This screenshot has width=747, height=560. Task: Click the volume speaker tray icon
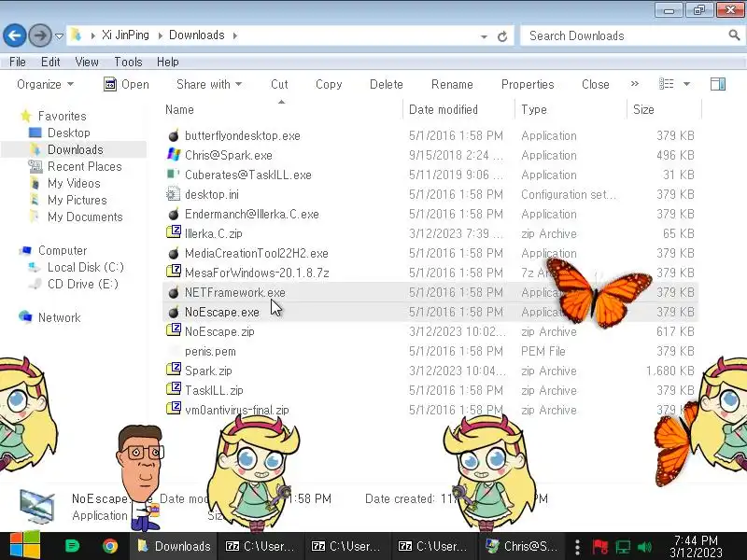pyautogui.click(x=644, y=547)
